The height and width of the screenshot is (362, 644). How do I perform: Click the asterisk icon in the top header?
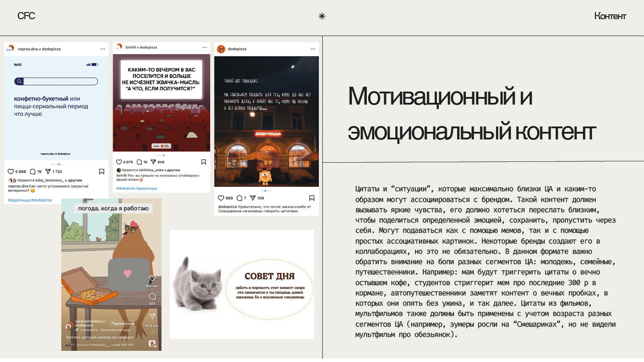pos(322,17)
